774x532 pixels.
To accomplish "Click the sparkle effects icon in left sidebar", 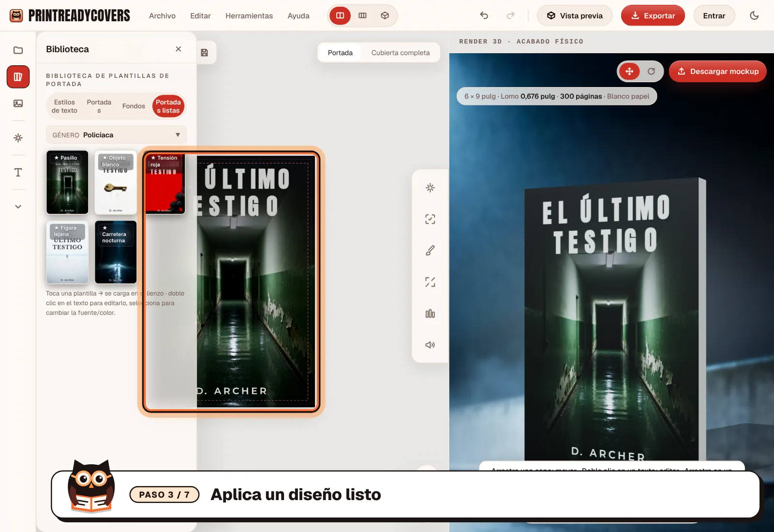I will point(18,138).
